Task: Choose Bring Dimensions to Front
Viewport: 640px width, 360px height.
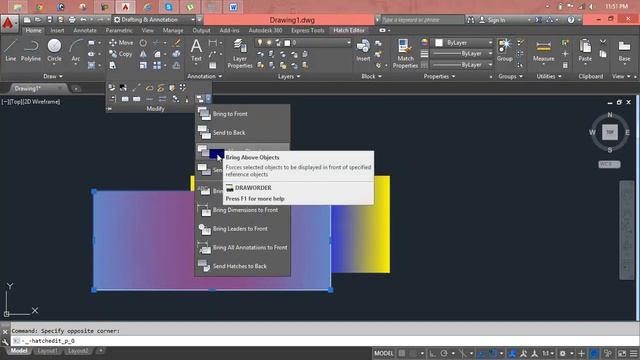Action: point(243,210)
